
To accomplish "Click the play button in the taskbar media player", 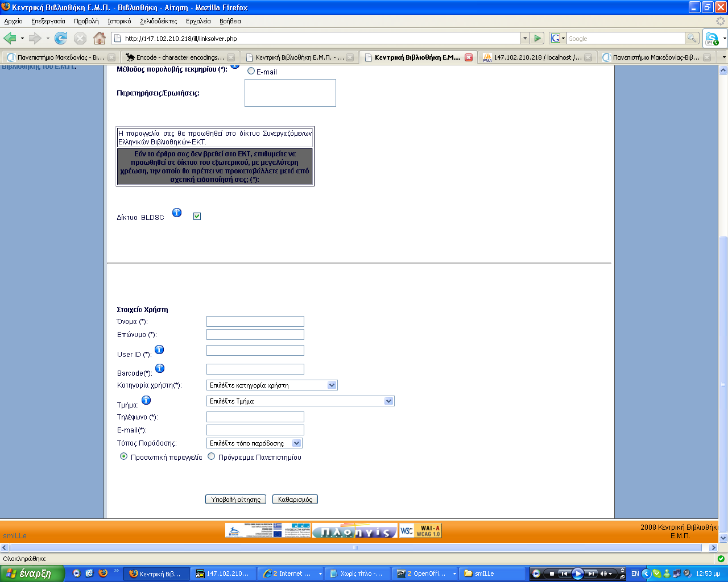I will pos(577,573).
